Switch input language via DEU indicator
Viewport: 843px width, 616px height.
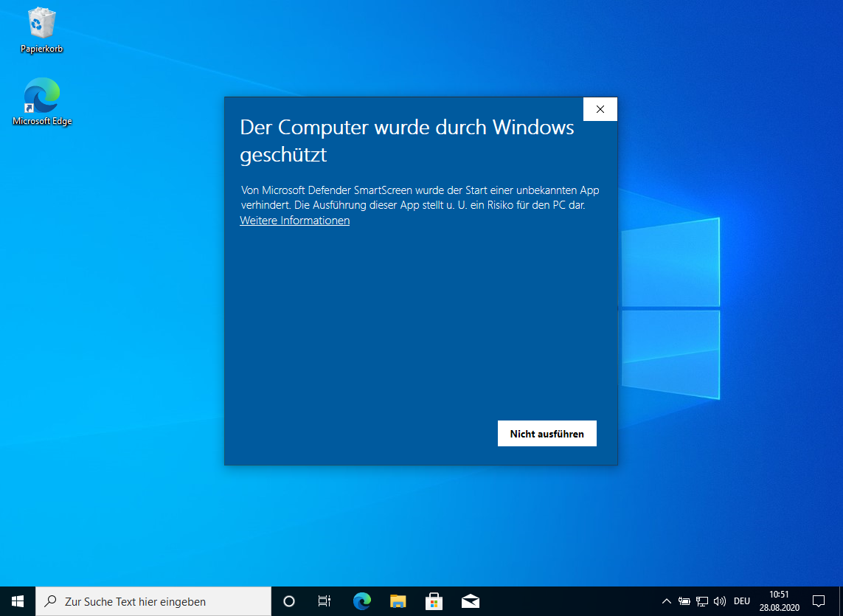742,601
